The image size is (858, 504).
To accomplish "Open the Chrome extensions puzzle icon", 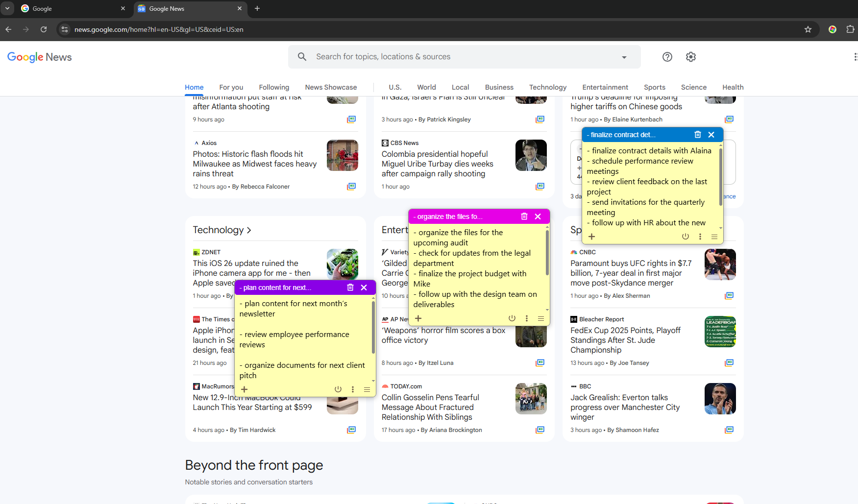I will point(850,29).
